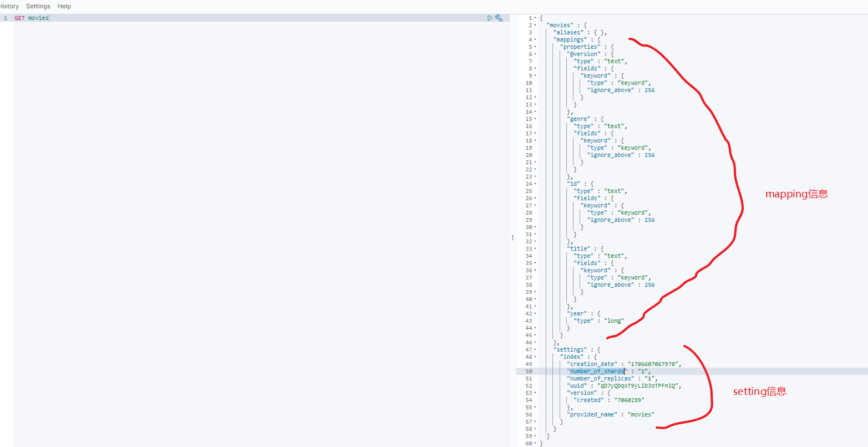Click the "number_of_replicas" key
The width and height of the screenshot is (868, 447).
(x=600, y=378)
